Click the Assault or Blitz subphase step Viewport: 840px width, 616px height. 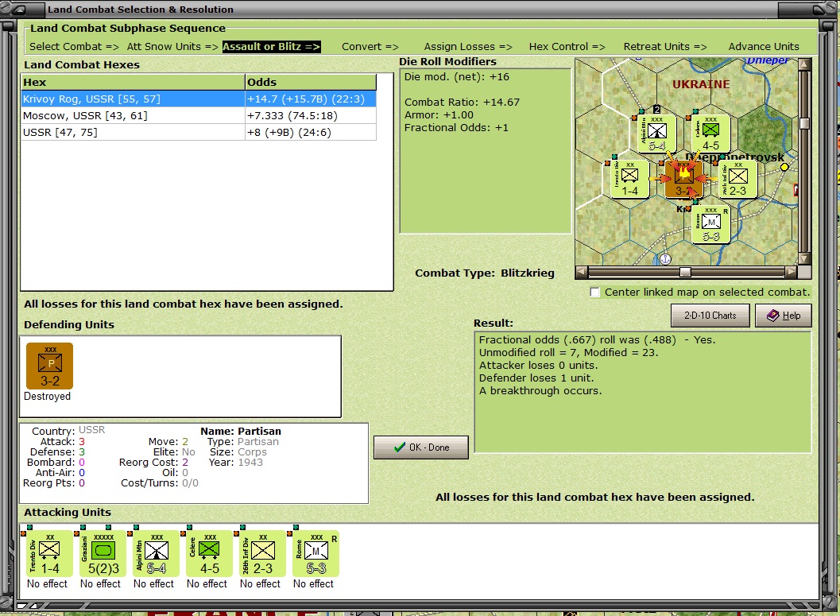point(271,47)
